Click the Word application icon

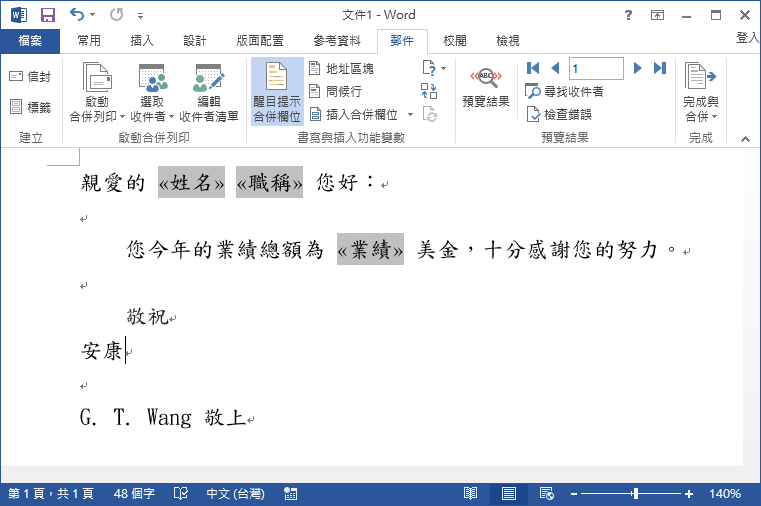click(18, 15)
